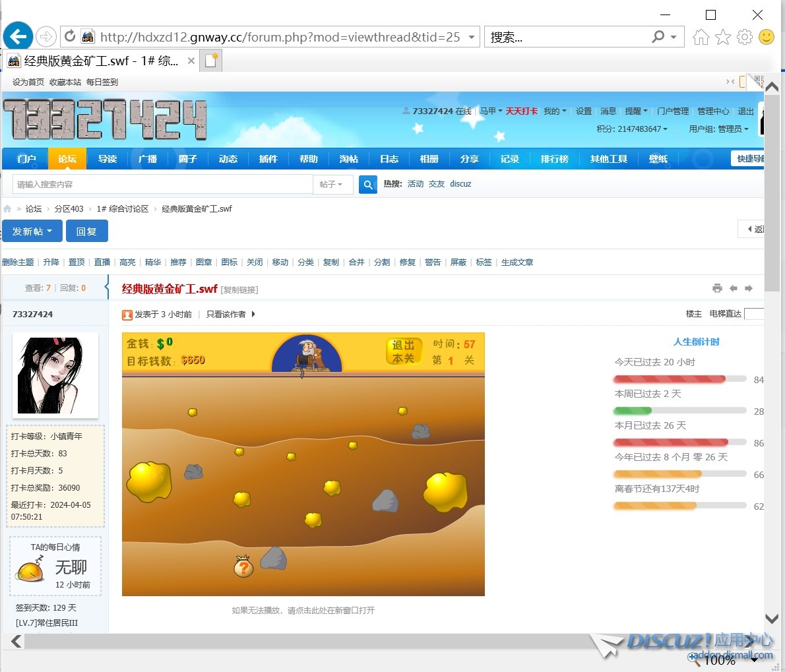Switch to the 门户 navigation tab

point(26,159)
